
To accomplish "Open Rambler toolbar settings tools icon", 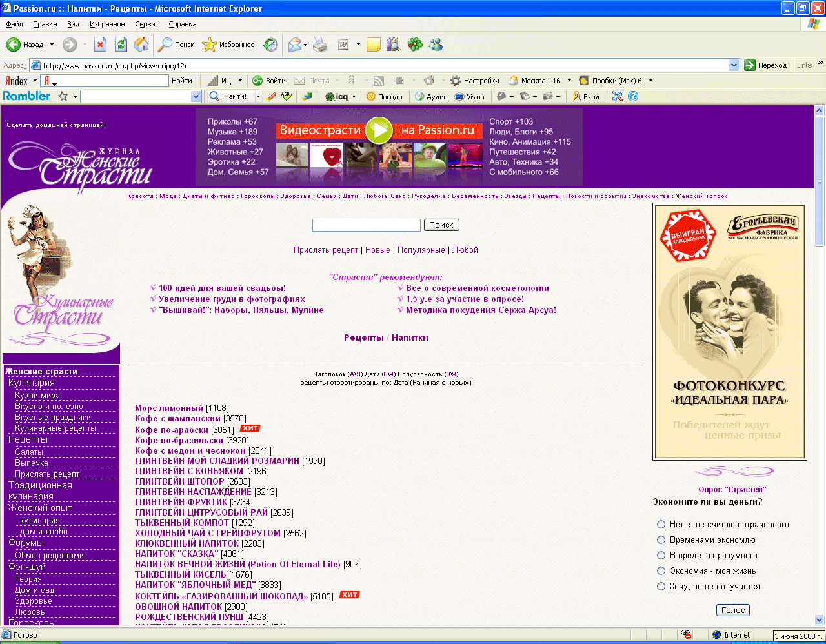I will coord(618,96).
